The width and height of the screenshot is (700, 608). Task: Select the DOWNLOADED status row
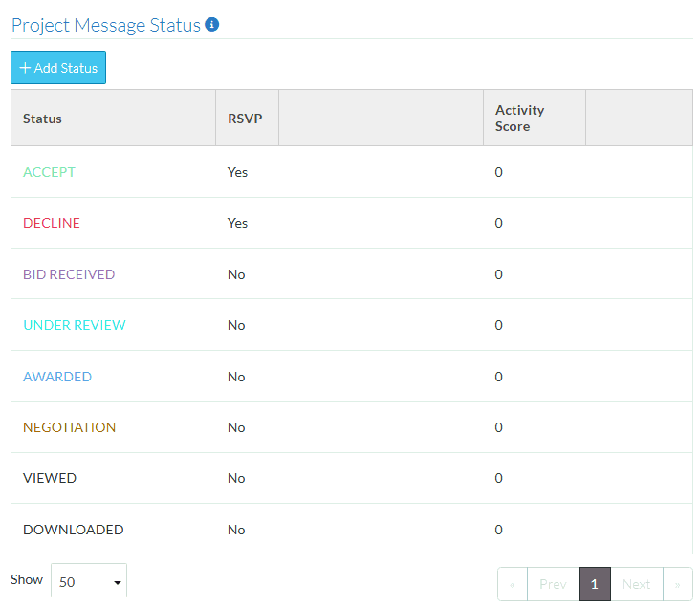tap(74, 530)
